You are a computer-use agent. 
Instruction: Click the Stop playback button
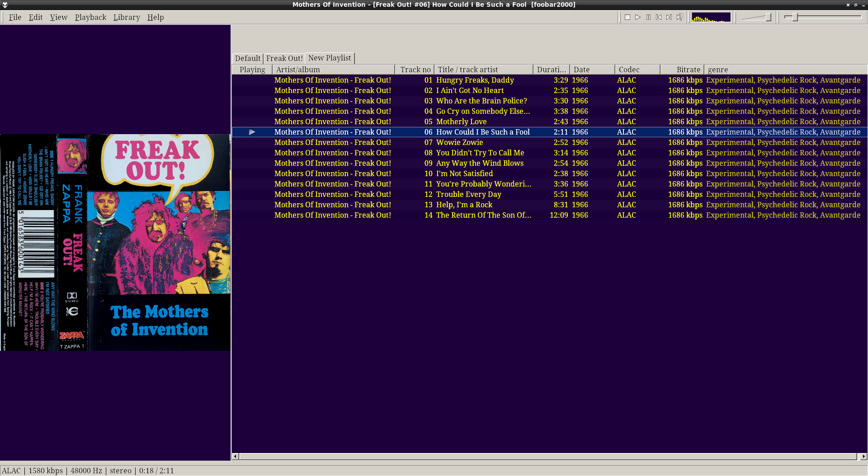click(x=627, y=17)
